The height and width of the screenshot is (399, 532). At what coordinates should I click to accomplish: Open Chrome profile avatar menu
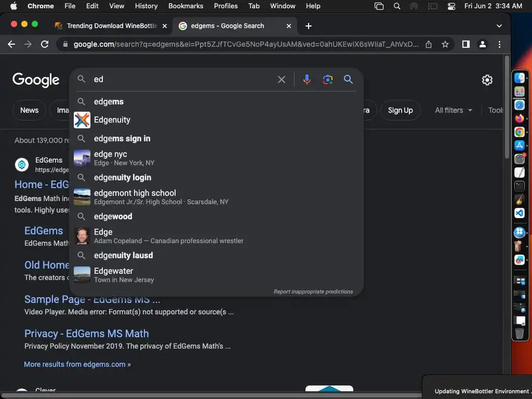coord(483,44)
